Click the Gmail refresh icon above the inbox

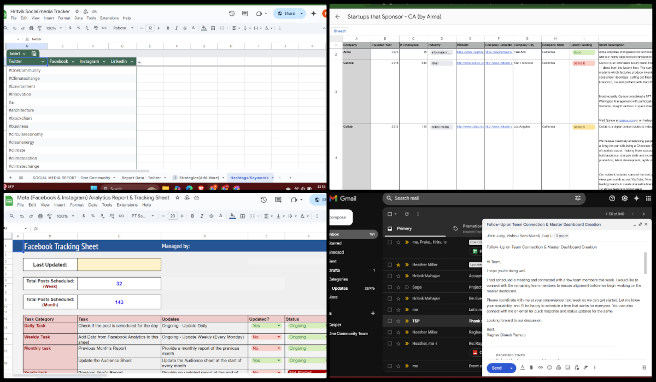406,214
